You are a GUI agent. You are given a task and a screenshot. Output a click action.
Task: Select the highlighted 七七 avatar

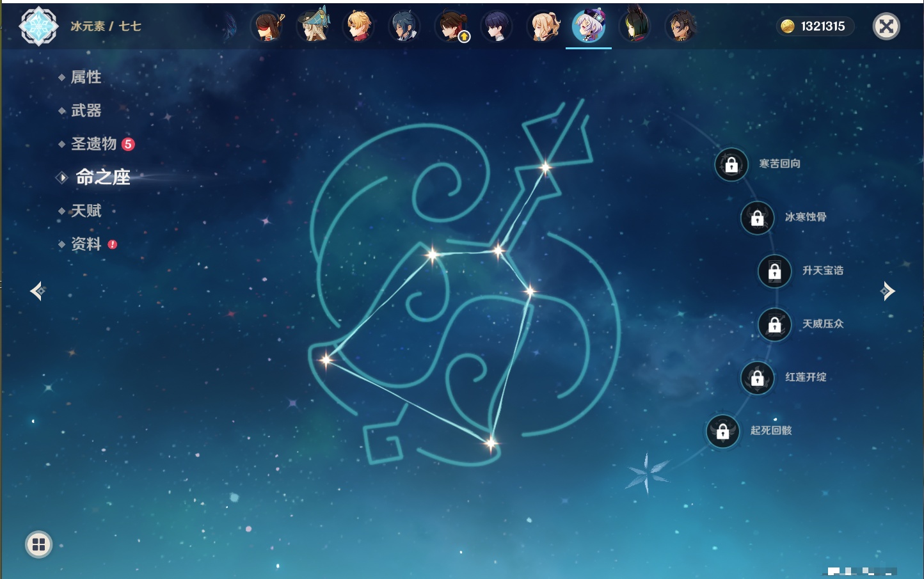click(589, 26)
